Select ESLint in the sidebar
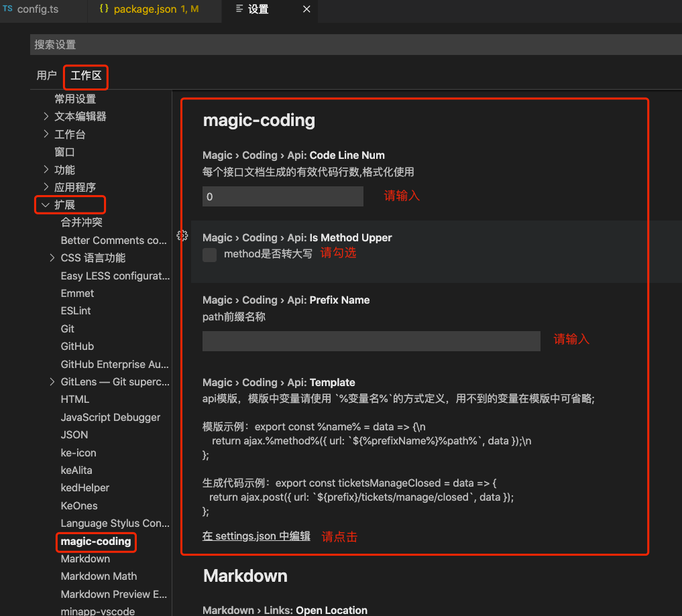 coord(75,310)
